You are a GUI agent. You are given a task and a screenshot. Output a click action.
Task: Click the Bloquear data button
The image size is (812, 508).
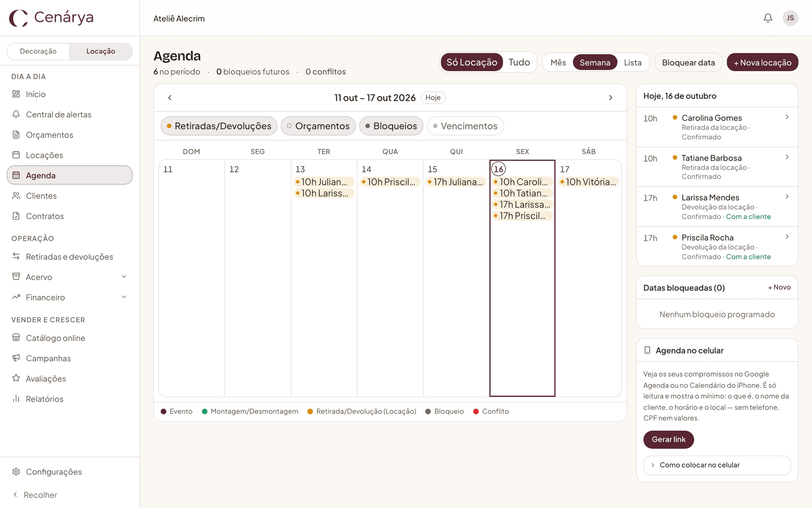point(688,62)
